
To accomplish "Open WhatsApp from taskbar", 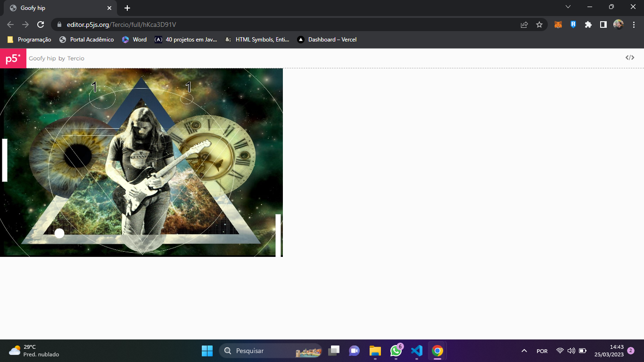I will [x=396, y=351].
